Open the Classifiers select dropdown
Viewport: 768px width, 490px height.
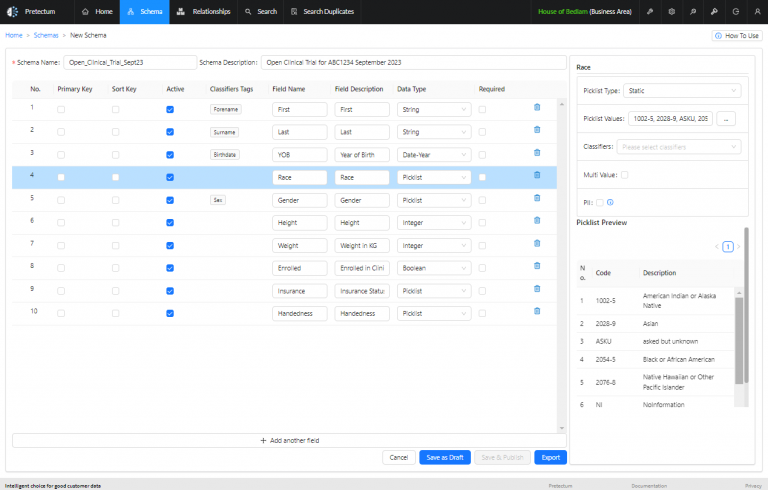click(679, 147)
